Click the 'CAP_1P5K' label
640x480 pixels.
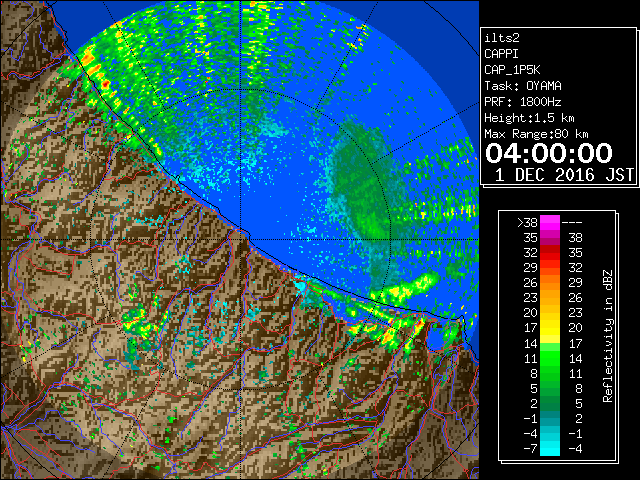pyautogui.click(x=512, y=70)
